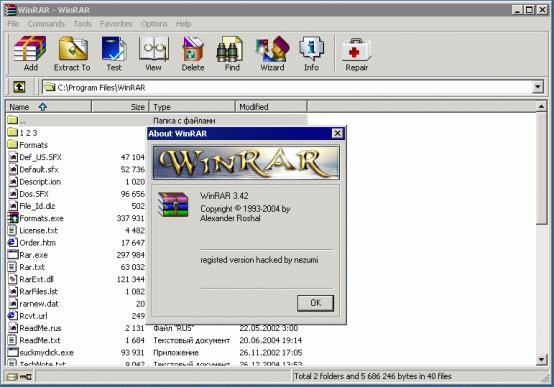
Task: Open the Favorites menu
Action: 116,24
